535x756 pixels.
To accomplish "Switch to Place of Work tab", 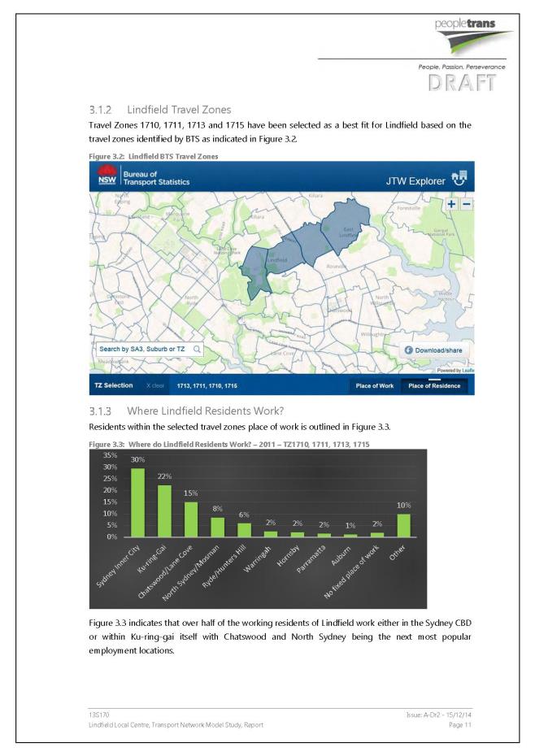I will 374,385.
